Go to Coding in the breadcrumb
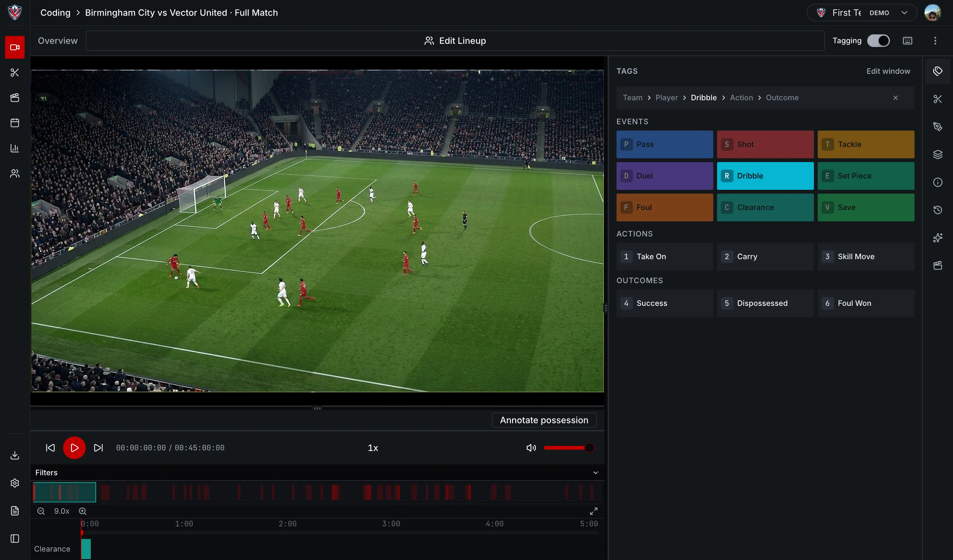The image size is (953, 560). (x=55, y=13)
